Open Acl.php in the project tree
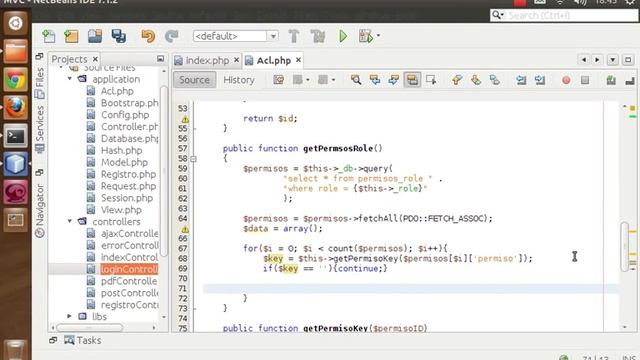 click(x=117, y=91)
